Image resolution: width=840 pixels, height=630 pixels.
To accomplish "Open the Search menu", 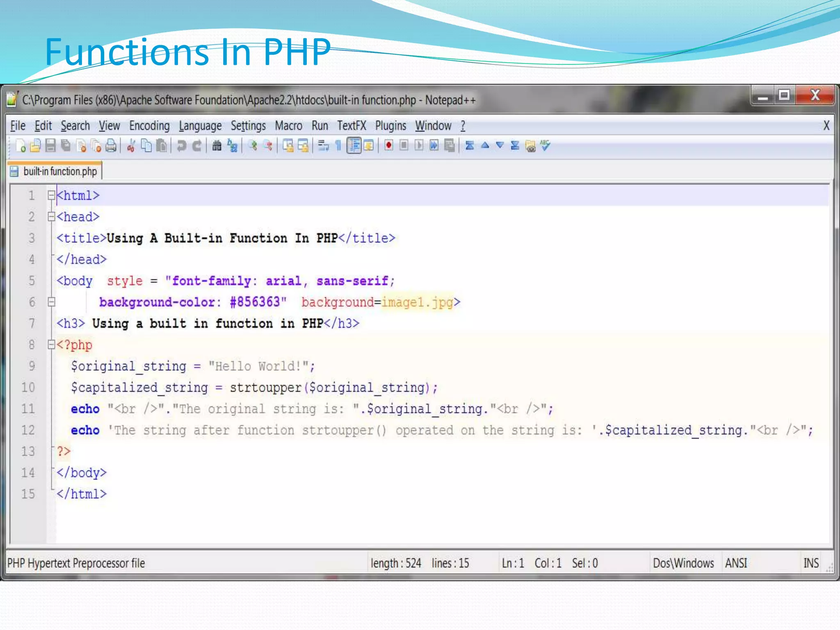I will coord(75,126).
